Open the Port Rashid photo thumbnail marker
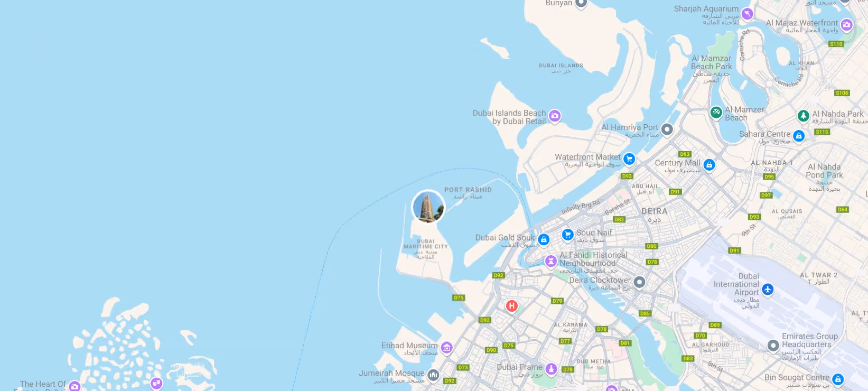Viewport: 868px width, 391px height. [x=428, y=207]
